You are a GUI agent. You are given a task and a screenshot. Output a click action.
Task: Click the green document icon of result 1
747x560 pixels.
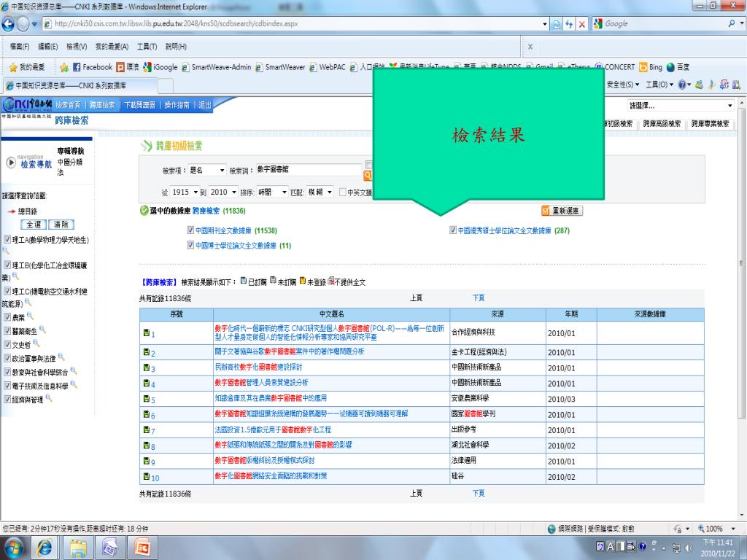(x=147, y=332)
